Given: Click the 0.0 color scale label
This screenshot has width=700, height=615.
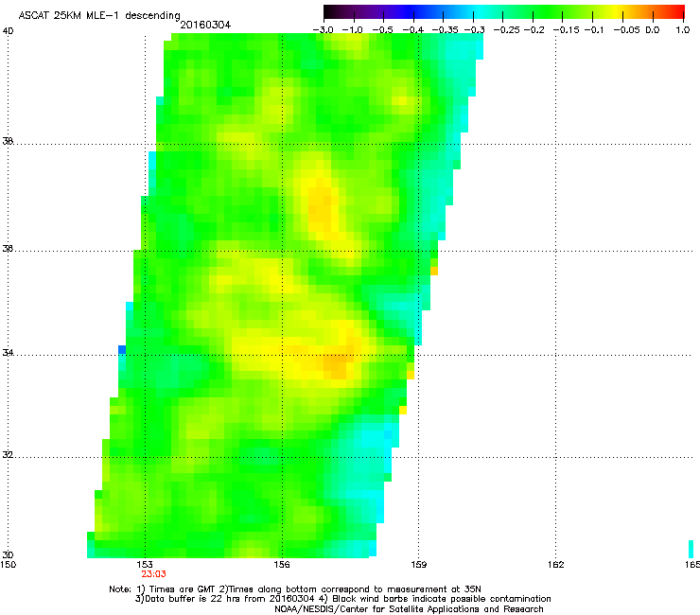Looking at the screenshot, I should (653, 30).
